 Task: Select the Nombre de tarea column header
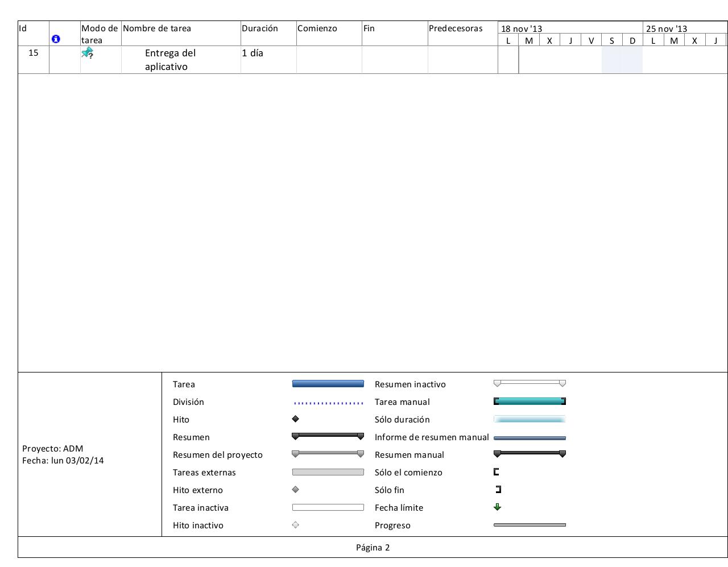(x=157, y=28)
